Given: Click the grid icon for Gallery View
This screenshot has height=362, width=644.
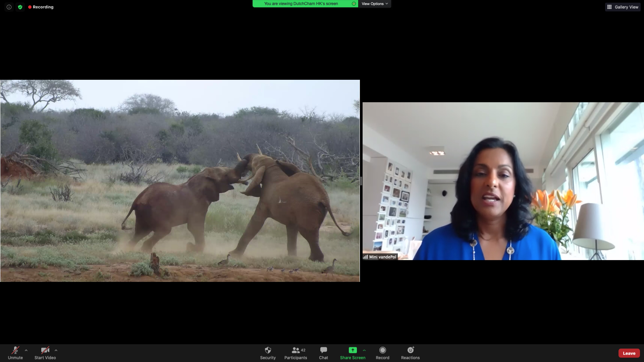Looking at the screenshot, I should (609, 7).
